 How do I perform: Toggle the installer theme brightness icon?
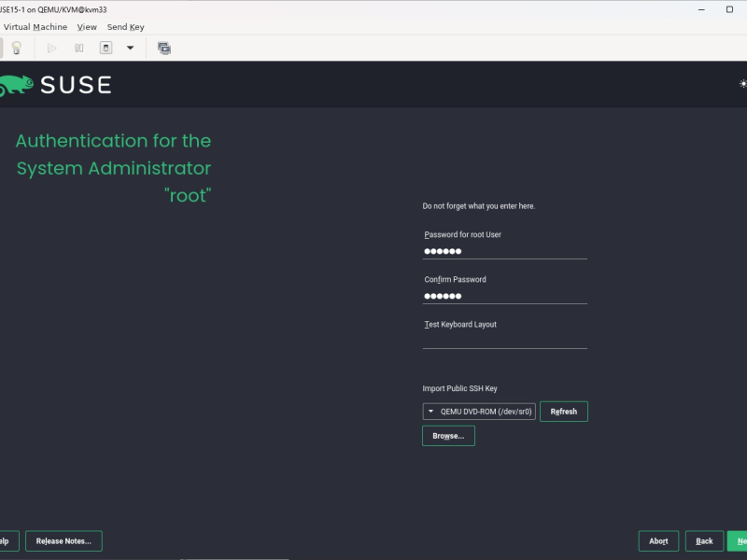tap(742, 84)
